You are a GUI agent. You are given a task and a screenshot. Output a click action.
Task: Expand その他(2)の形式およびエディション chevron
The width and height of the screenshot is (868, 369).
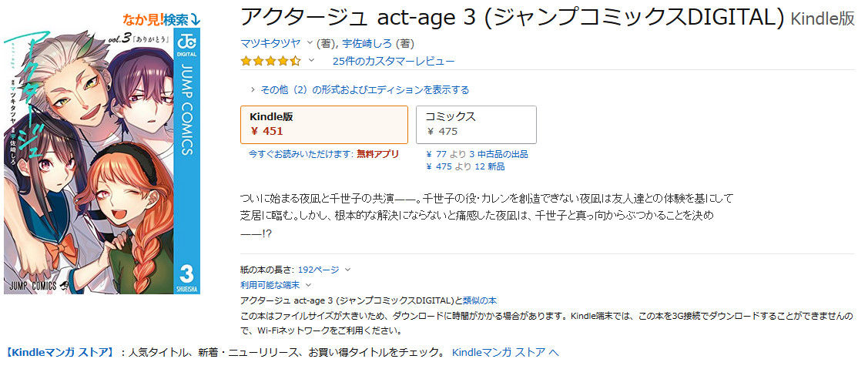coord(254,90)
